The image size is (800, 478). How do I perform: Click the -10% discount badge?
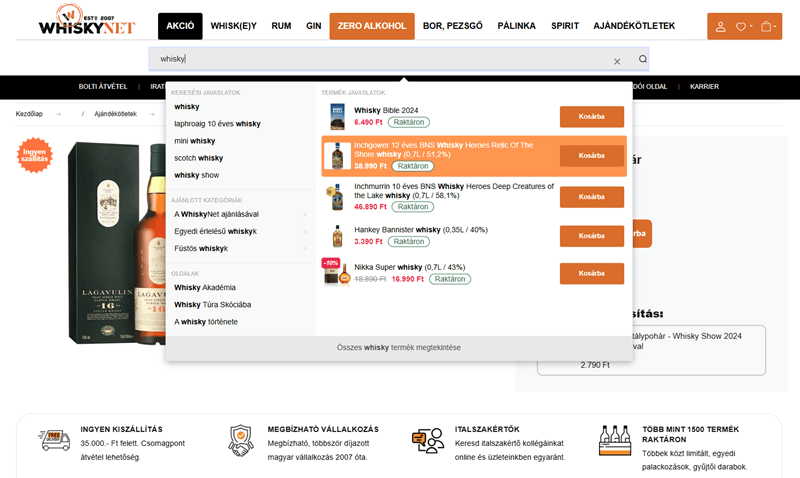tap(331, 263)
